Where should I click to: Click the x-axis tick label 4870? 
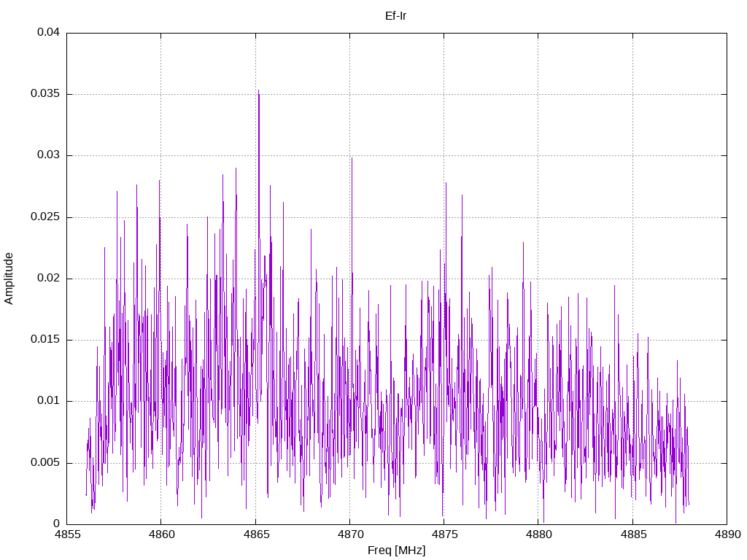click(350, 534)
